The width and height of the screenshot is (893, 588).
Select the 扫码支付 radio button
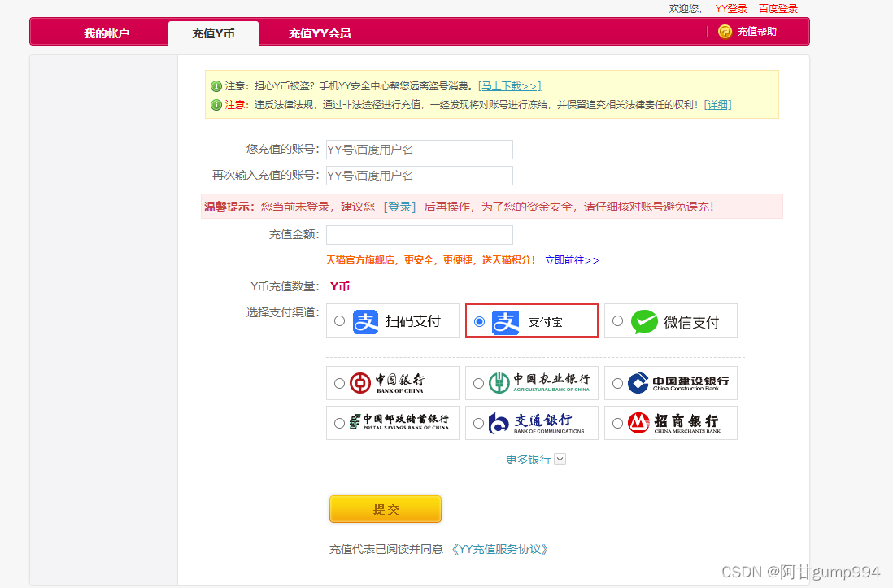coord(339,320)
